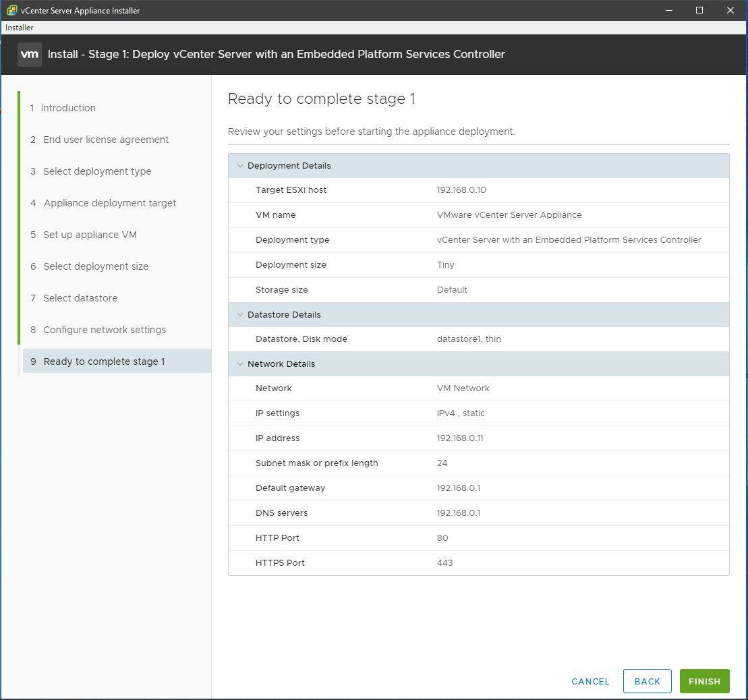Screen dimensions: 748x700
Task: Go to step 1 Introduction
Action: [63, 108]
